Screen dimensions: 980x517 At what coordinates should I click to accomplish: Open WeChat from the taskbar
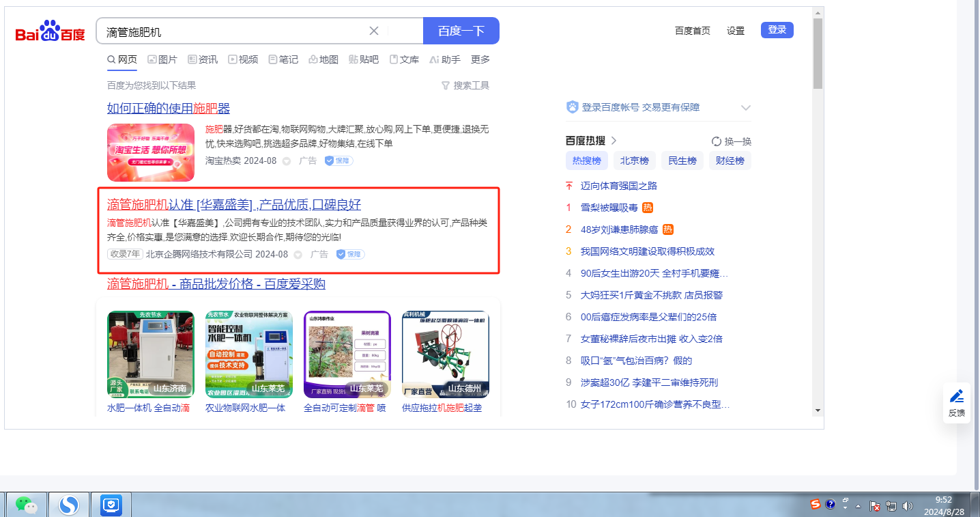click(27, 505)
